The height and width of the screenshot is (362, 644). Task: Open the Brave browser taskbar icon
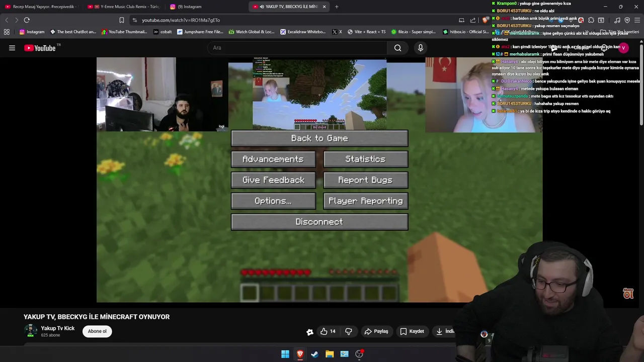(300, 354)
